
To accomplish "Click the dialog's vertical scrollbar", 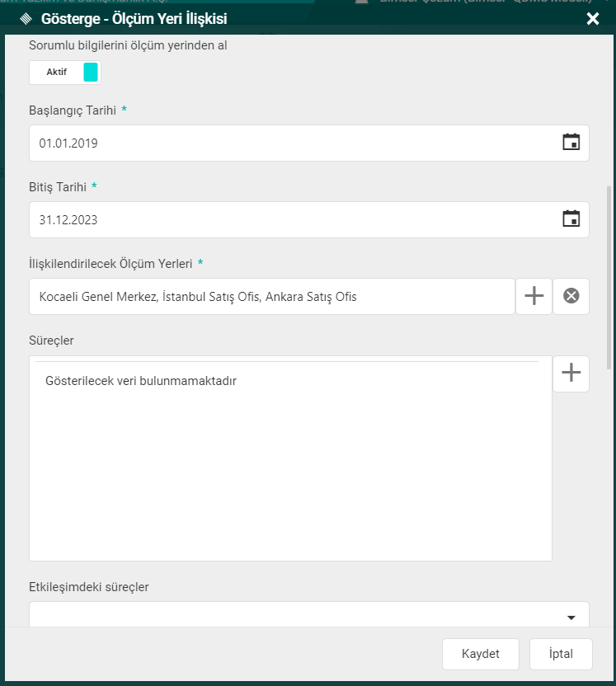I will [x=609, y=272].
